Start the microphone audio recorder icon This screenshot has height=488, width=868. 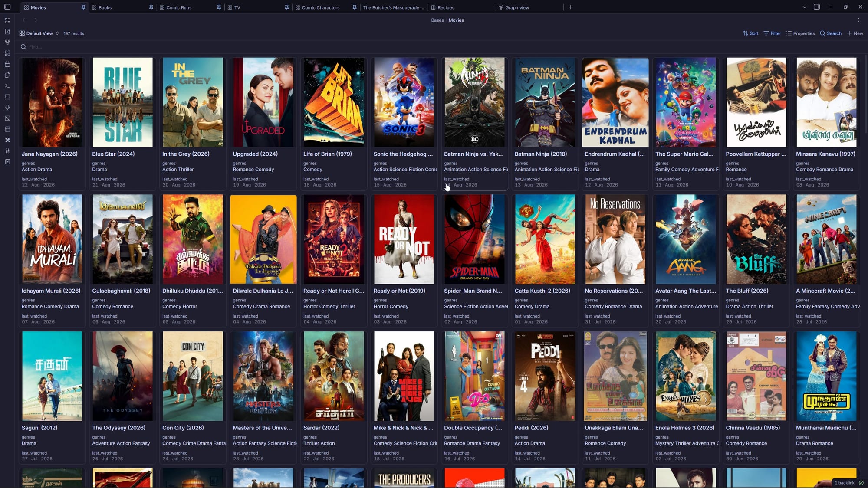pos(7,108)
